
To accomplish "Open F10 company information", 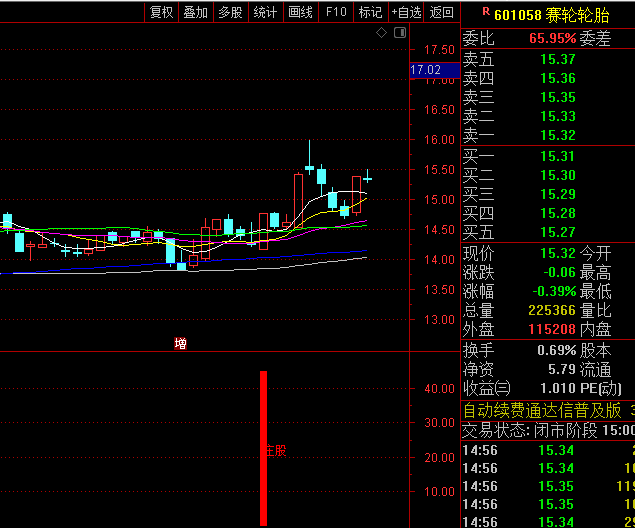I will 336,12.
